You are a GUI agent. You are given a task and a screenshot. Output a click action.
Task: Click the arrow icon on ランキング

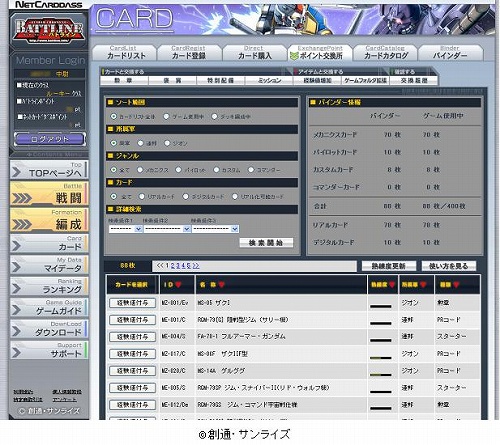[x=16, y=288]
